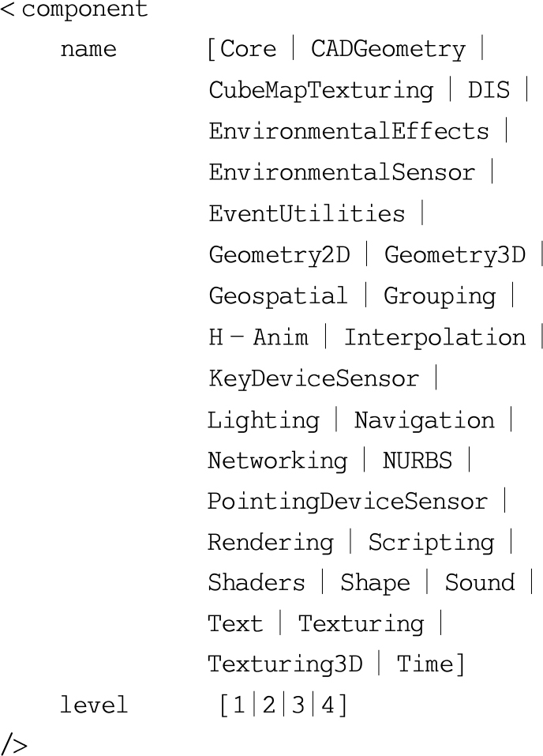This screenshot has height=756, width=543.
Task: Select the 'Navigation' value
Action: point(424,420)
